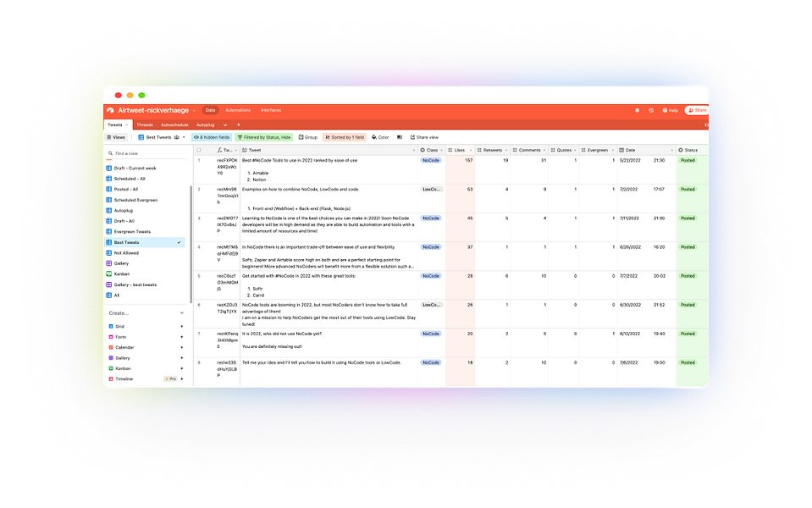
Task: Click plus icon next to Kanban in Create
Action: (x=182, y=368)
